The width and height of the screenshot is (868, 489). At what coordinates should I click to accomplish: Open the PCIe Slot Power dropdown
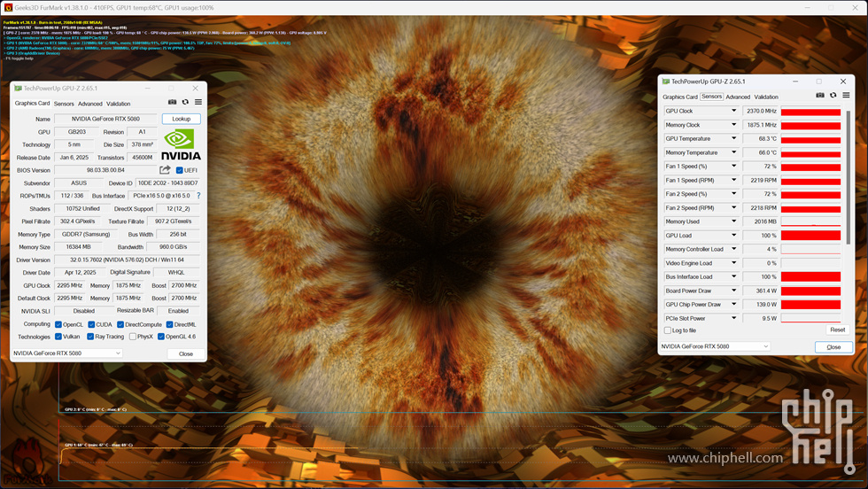[734, 318]
